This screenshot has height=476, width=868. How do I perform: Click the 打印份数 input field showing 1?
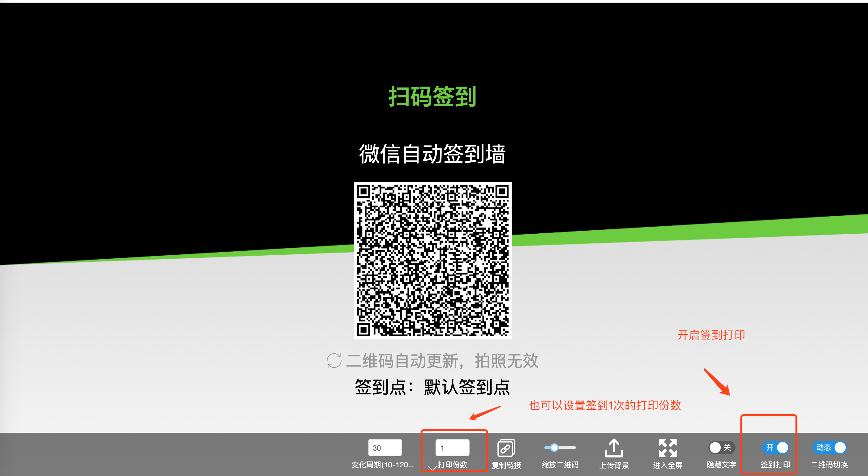pyautogui.click(x=452, y=448)
